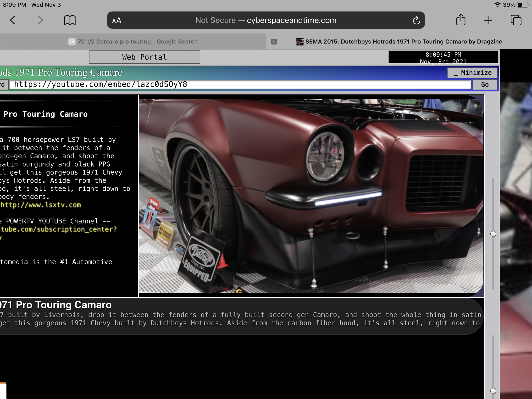Open the AA reader text-size menu

click(x=117, y=21)
